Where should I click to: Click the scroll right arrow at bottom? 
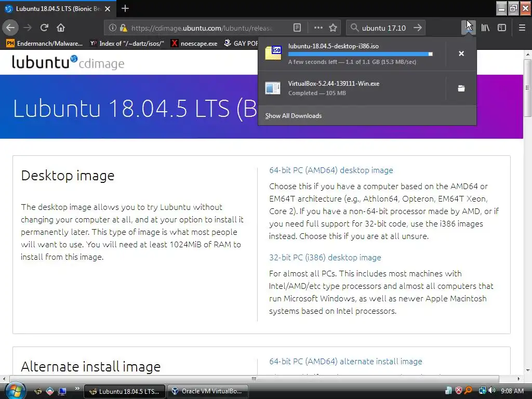point(519,379)
